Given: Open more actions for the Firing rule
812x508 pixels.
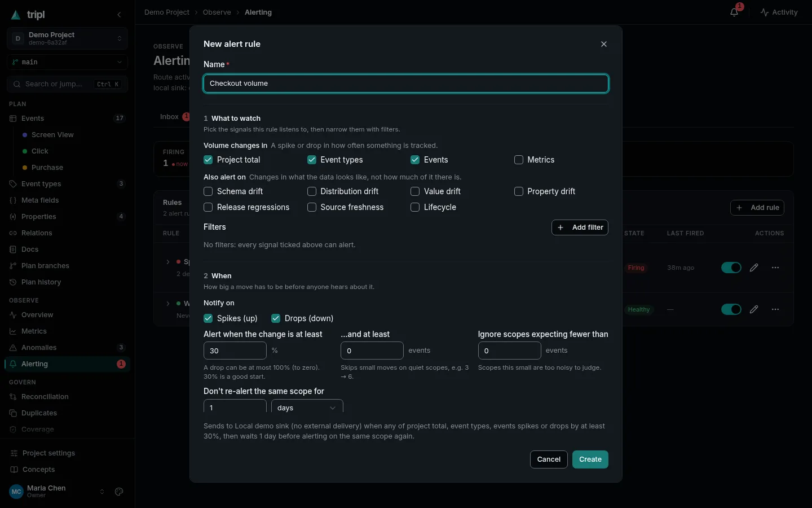Looking at the screenshot, I should 775,268.
